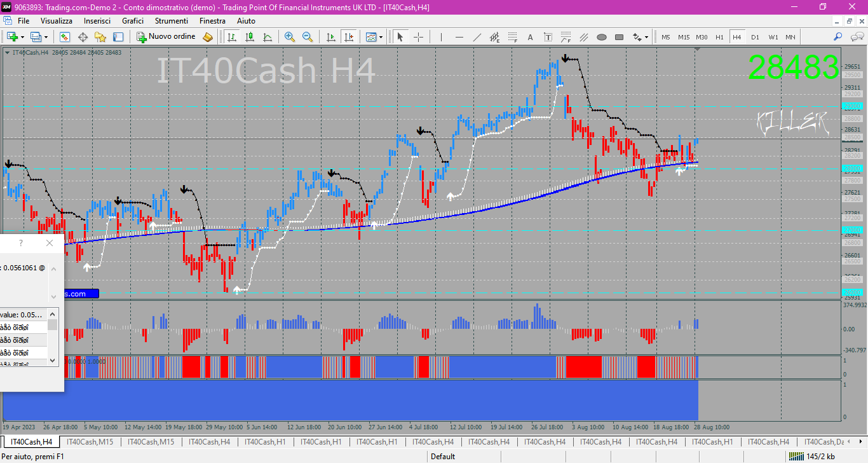The image size is (868, 463).
Task: Switch timeframe to MN
Action: click(790, 37)
